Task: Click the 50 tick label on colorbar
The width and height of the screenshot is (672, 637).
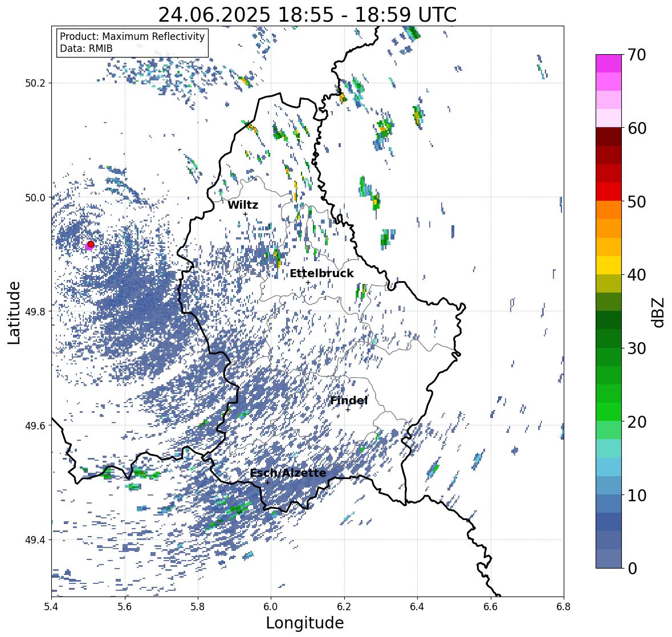Action: coord(637,202)
